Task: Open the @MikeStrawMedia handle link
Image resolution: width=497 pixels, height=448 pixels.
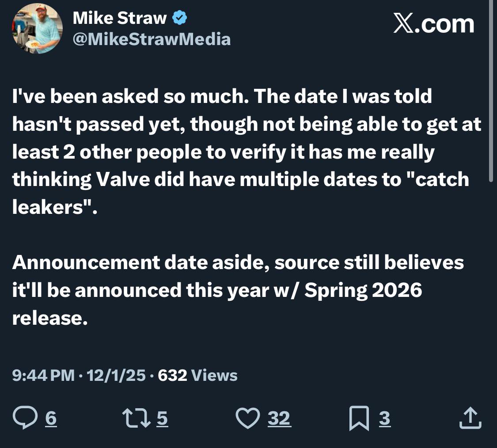Action: [151, 39]
